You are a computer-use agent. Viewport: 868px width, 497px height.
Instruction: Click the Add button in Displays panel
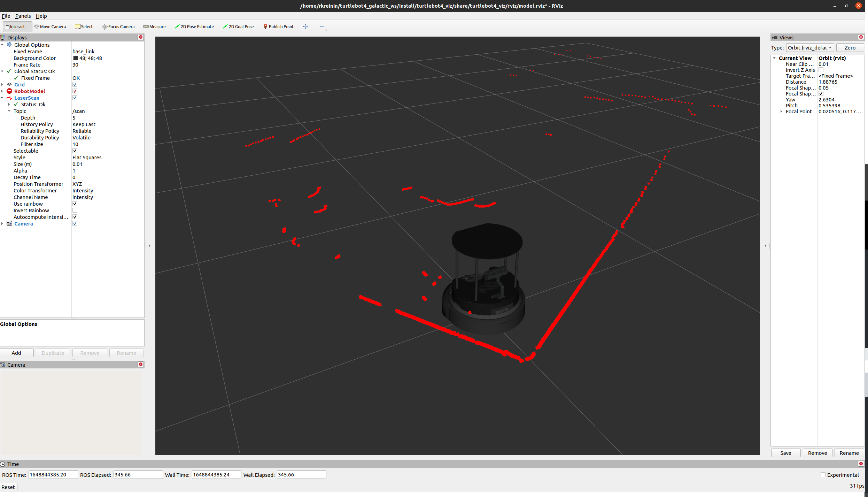(16, 352)
